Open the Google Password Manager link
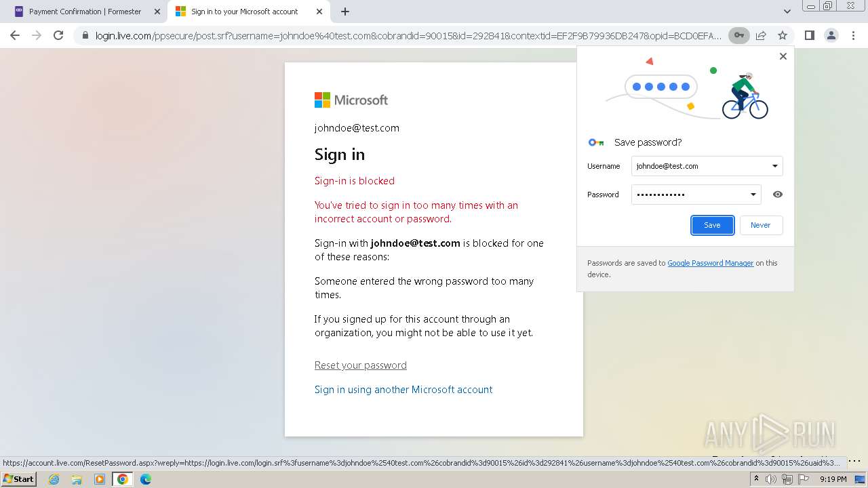The image size is (868, 488). tap(710, 263)
